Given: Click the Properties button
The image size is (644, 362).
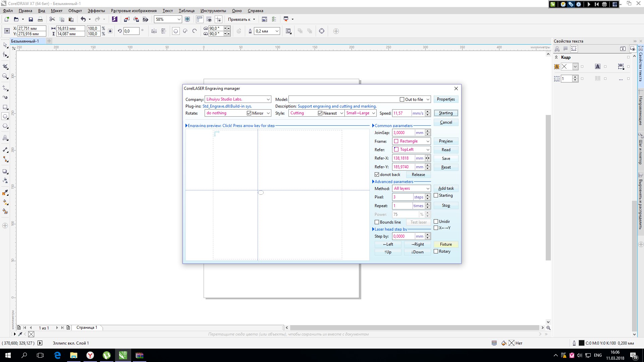Looking at the screenshot, I should click(x=446, y=99).
